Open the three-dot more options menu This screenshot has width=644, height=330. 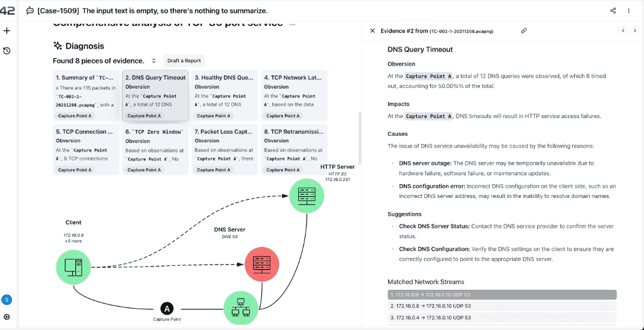pos(629,11)
